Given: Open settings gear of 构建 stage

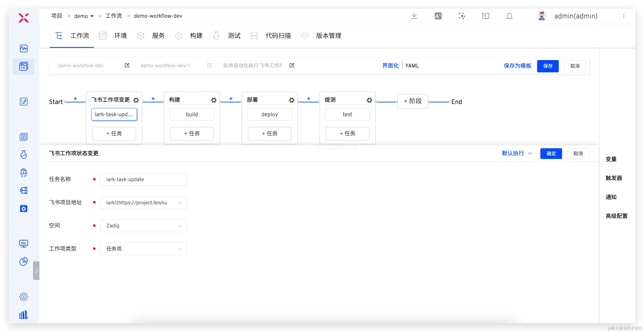Looking at the screenshot, I should point(214,100).
